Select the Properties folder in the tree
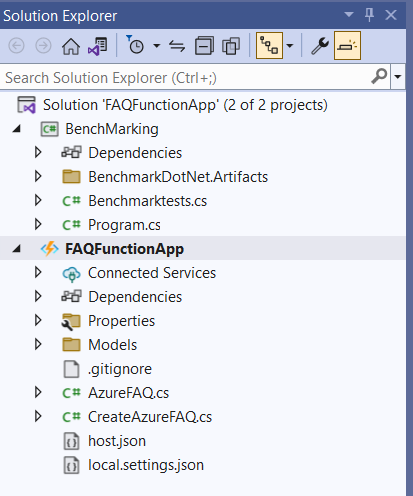The width and height of the screenshot is (413, 496). click(122, 321)
